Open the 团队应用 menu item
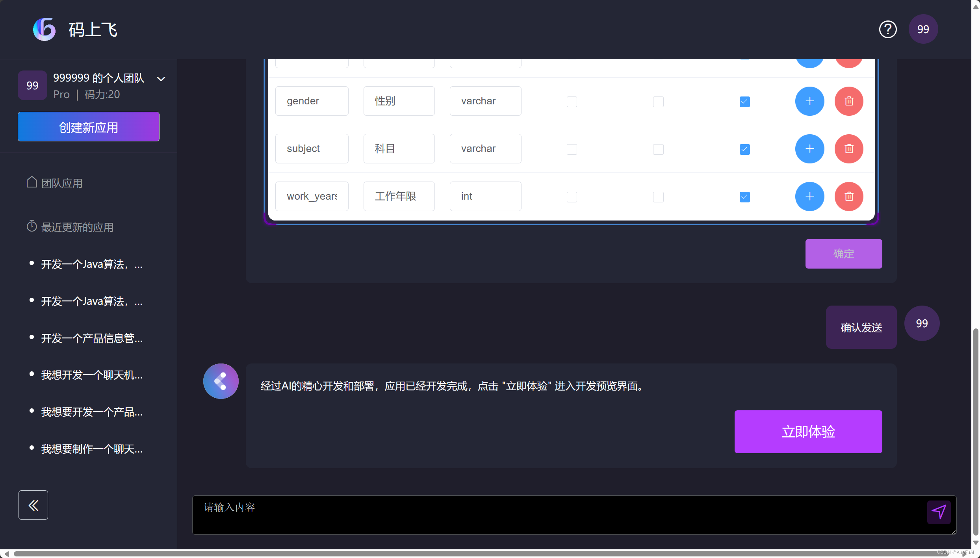Image resolution: width=980 pixels, height=558 pixels. coord(62,183)
